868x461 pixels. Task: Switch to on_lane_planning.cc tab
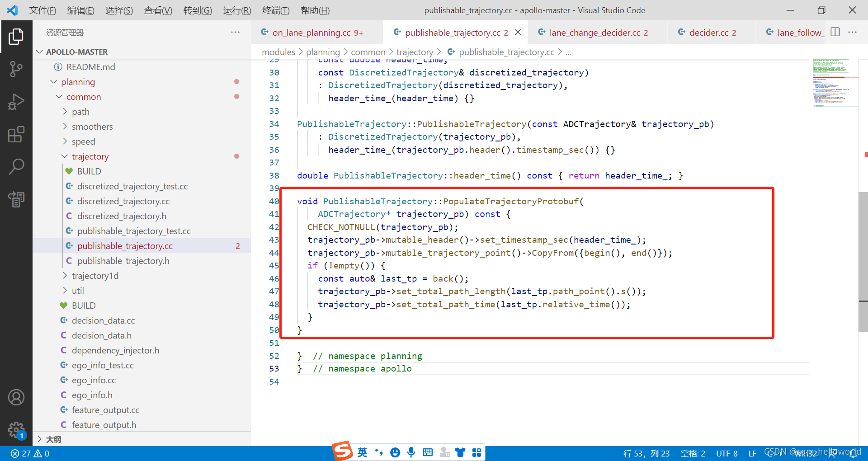pyautogui.click(x=317, y=32)
